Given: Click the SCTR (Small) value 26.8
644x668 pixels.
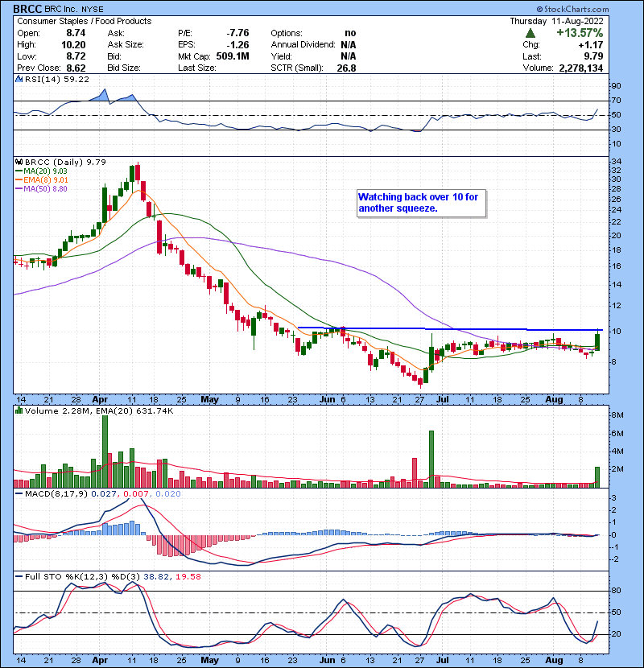Looking at the screenshot, I should tap(346, 68).
